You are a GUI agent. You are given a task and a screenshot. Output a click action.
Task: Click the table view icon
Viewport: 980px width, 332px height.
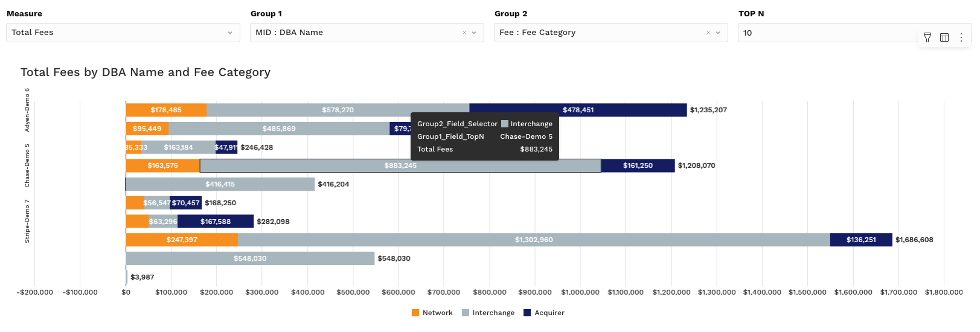pos(944,37)
